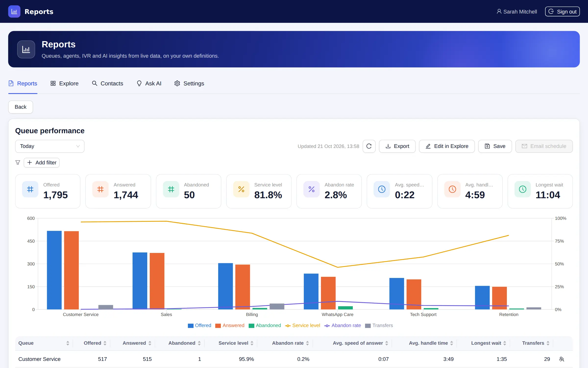This screenshot has height=368, width=588.
Task: Open agents icon in Customer Service row
Action: click(562, 359)
